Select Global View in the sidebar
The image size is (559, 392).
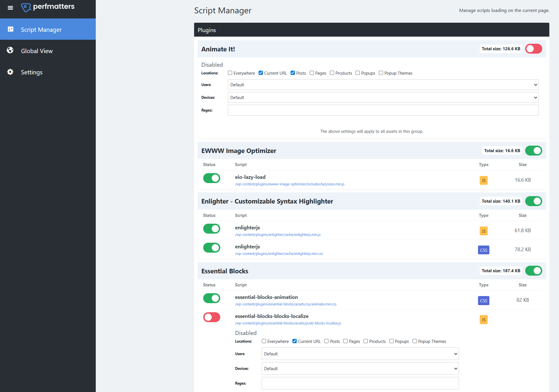37,51
